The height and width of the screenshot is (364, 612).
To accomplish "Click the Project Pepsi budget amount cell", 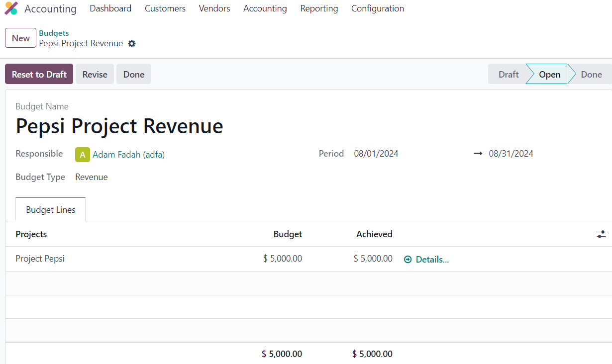I will click(x=283, y=259).
